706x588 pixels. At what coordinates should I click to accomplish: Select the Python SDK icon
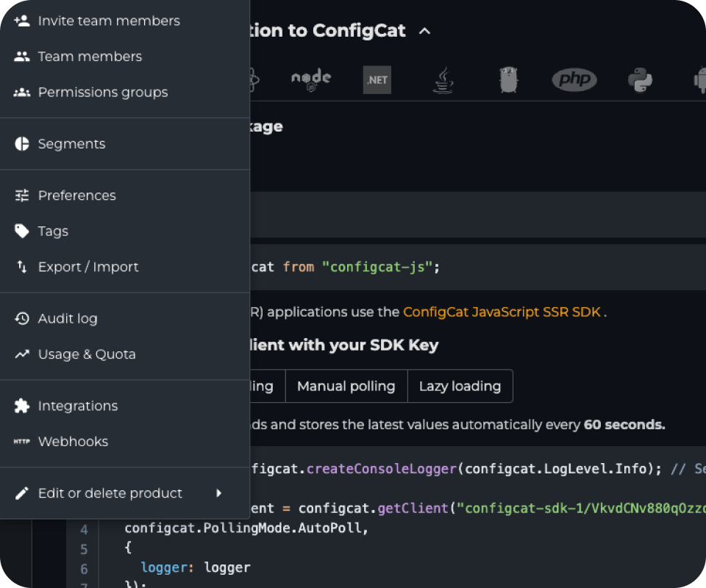640,80
